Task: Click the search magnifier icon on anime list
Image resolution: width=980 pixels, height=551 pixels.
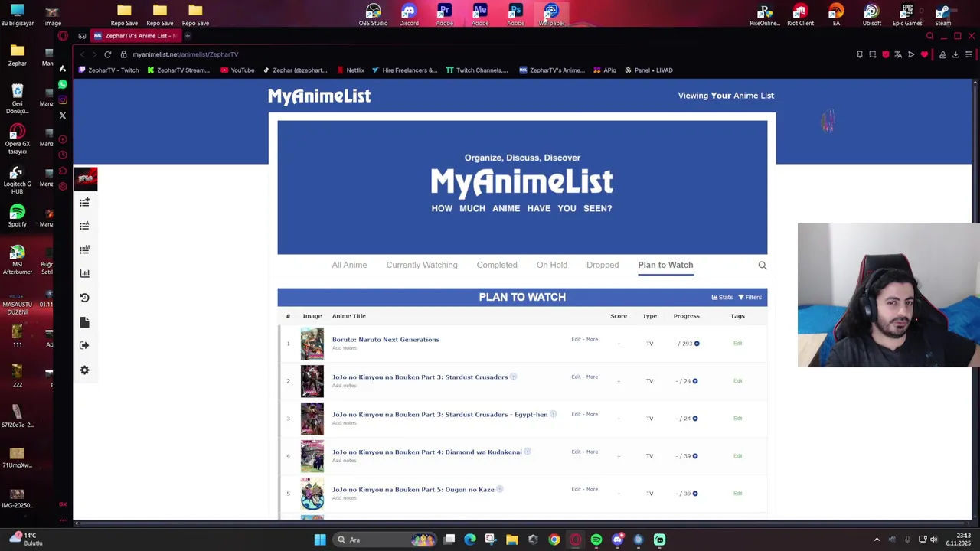Action: 762,266
